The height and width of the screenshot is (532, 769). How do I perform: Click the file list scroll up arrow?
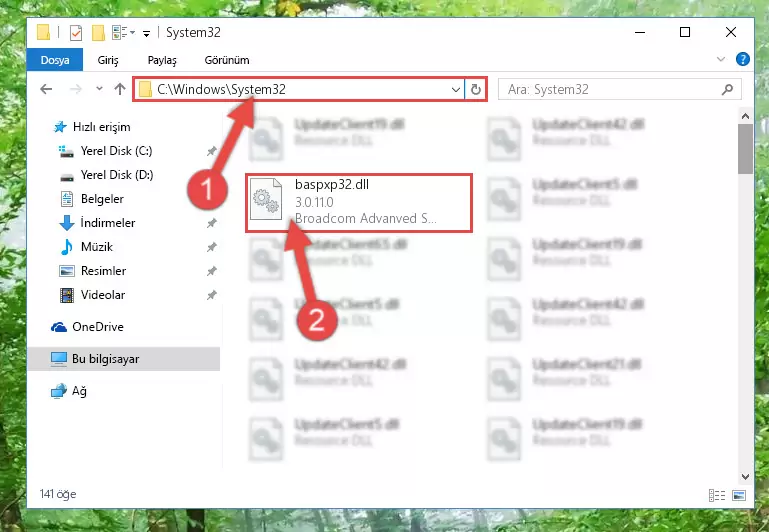pos(745,116)
